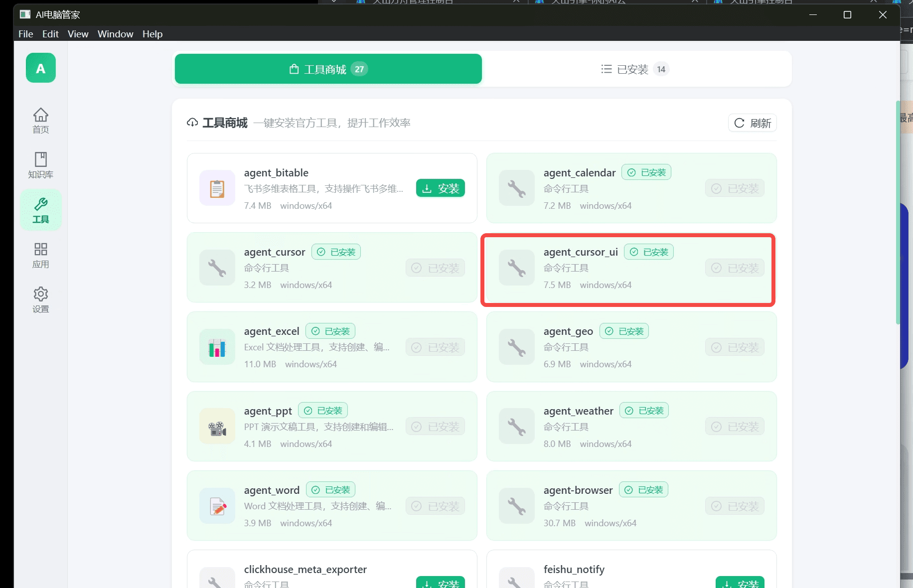Click the agent_ppt projector icon
The height and width of the screenshot is (588, 913).
click(x=217, y=427)
